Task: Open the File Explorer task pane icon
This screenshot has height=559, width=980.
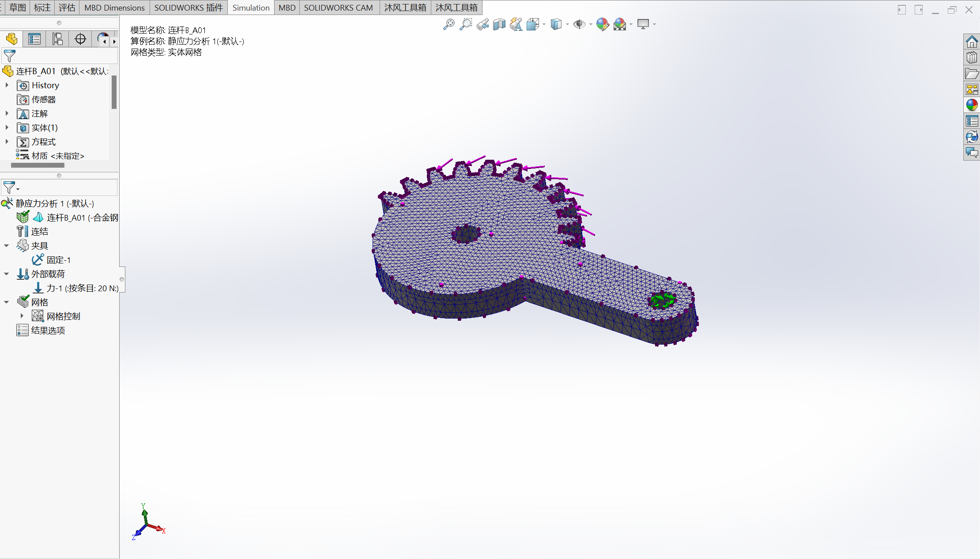Action: click(972, 74)
